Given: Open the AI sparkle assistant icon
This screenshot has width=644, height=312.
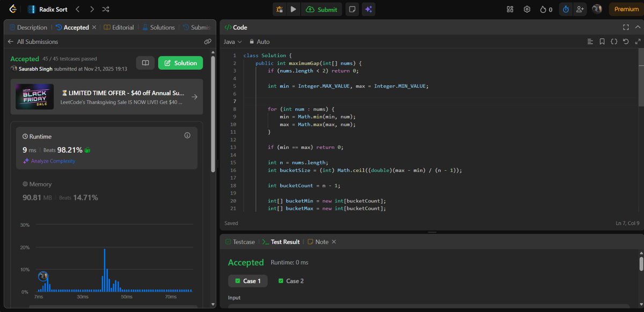Looking at the screenshot, I should pyautogui.click(x=368, y=9).
